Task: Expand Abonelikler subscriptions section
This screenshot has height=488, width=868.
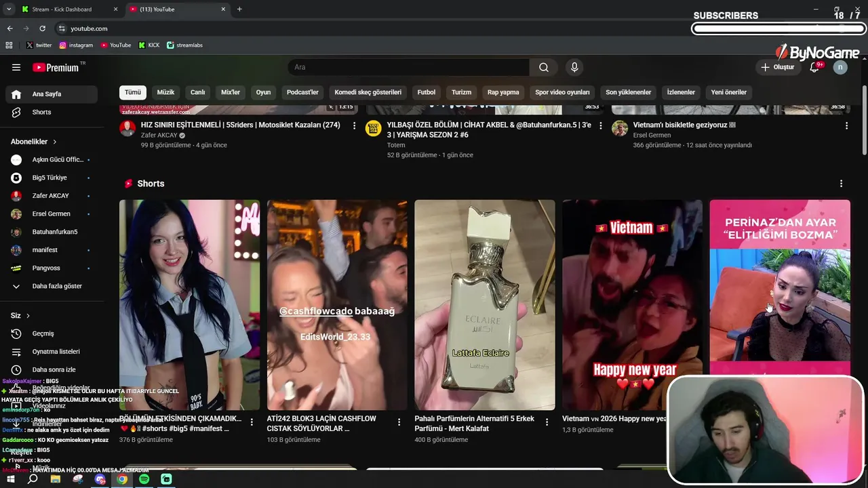Action: (x=34, y=142)
